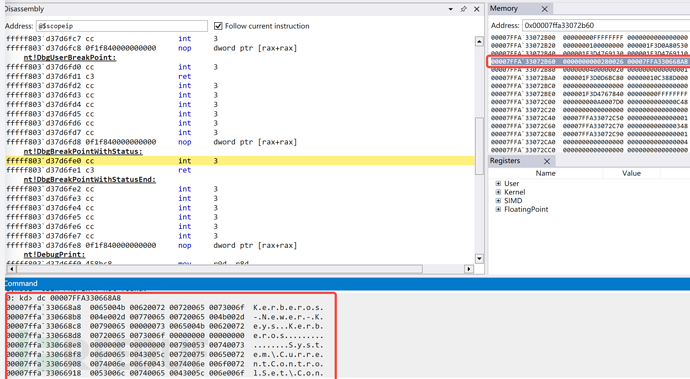Select command output row 00007ffa`330668f8
The height and width of the screenshot is (379, 690).
click(x=165, y=355)
